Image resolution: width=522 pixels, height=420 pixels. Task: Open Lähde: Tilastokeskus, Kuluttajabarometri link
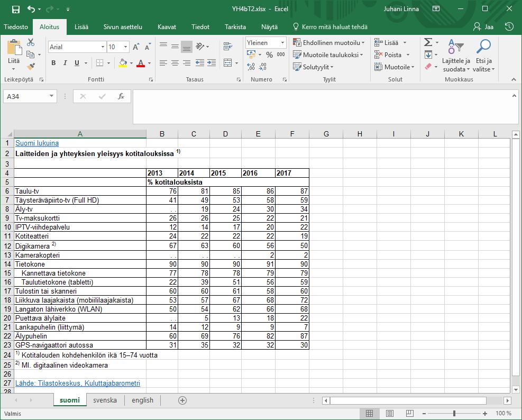tap(78, 384)
